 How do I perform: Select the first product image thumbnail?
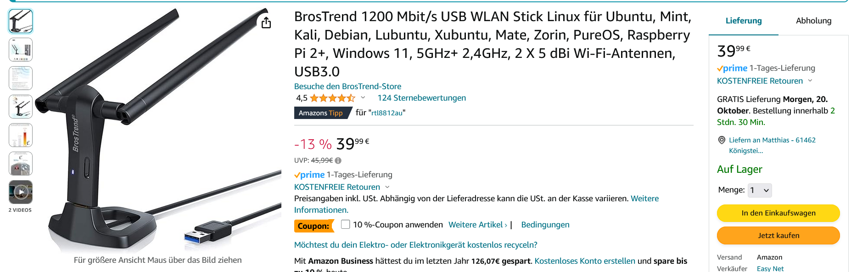21,21
